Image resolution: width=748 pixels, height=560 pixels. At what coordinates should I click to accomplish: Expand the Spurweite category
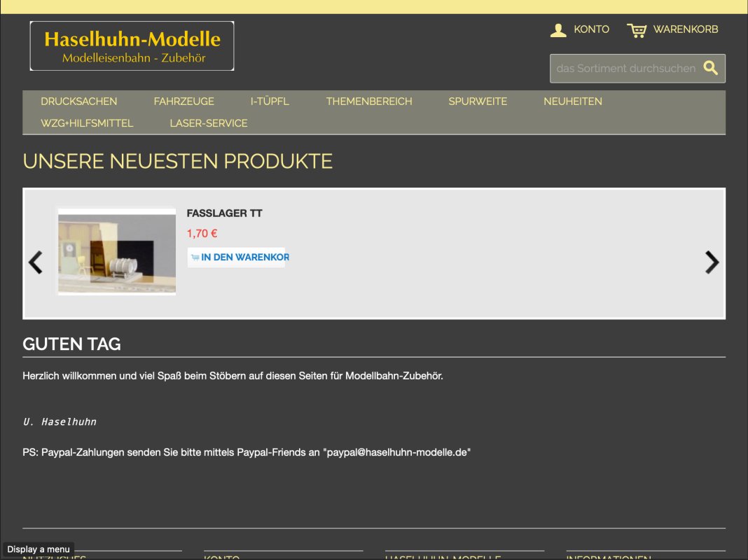click(x=478, y=101)
